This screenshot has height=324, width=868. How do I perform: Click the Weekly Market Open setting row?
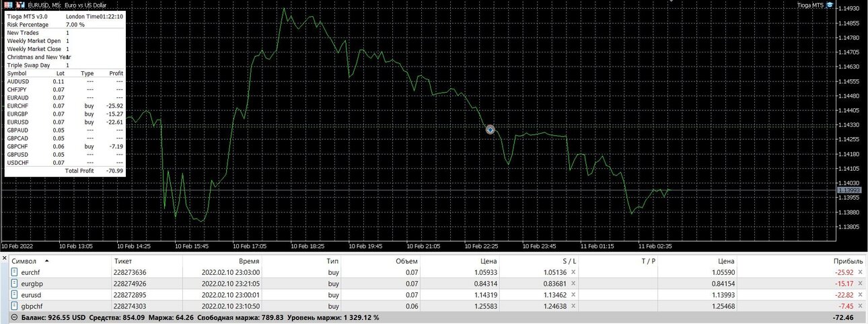point(38,41)
